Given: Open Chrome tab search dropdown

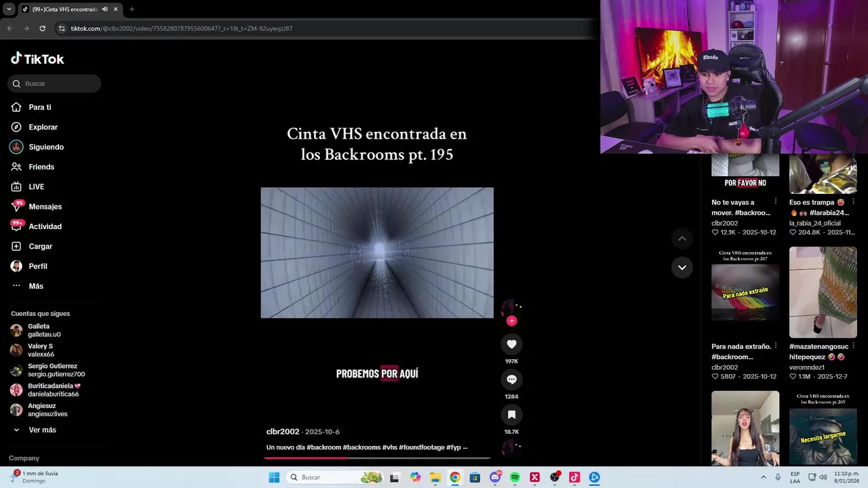Looking at the screenshot, I should click(x=9, y=9).
